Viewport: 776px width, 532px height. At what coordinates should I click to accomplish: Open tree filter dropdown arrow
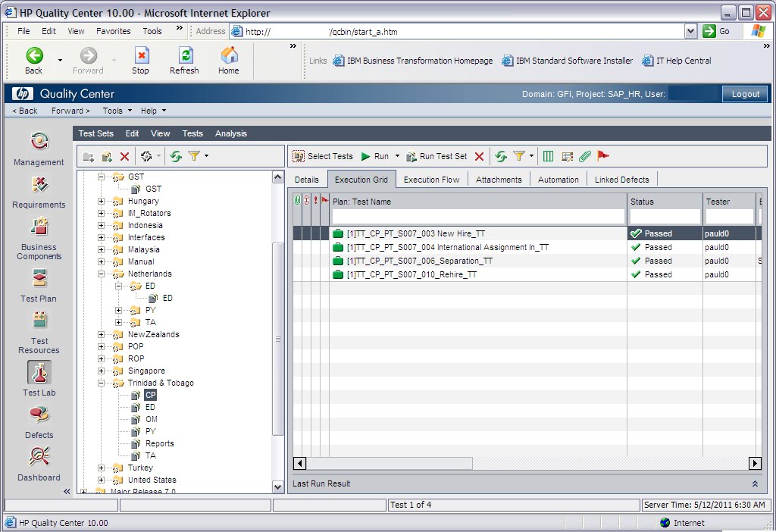point(206,156)
